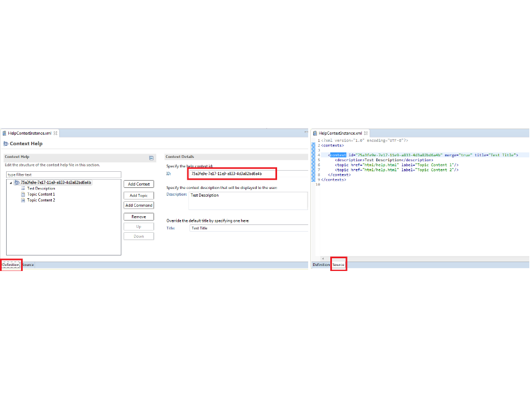Click into the context ID field
Image resolution: width=532 pixels, height=399 pixels.
(232, 173)
